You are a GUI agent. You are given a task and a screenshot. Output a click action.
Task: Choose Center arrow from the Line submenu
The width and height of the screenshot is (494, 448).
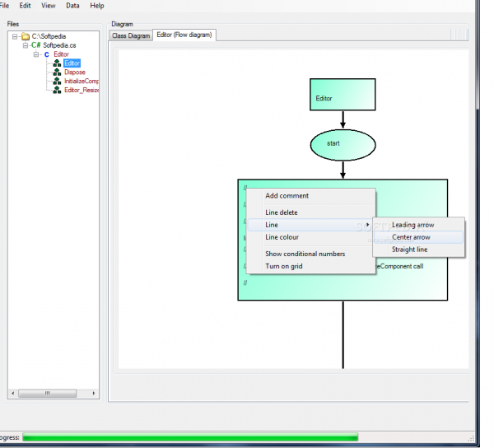point(411,237)
